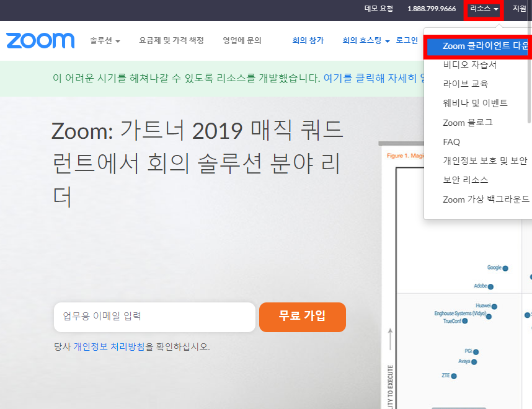Click 데모 요청 in top bar
This screenshot has width=532, height=409.
click(x=379, y=9)
